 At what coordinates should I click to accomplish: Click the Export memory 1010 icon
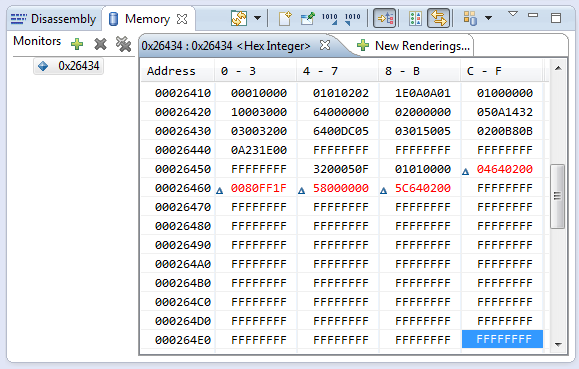[352, 18]
